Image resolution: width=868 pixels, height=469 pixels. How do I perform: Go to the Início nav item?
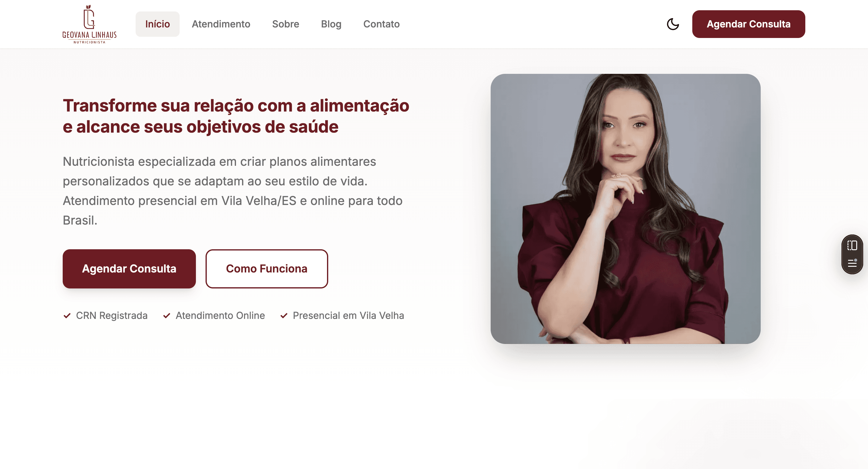pos(157,24)
